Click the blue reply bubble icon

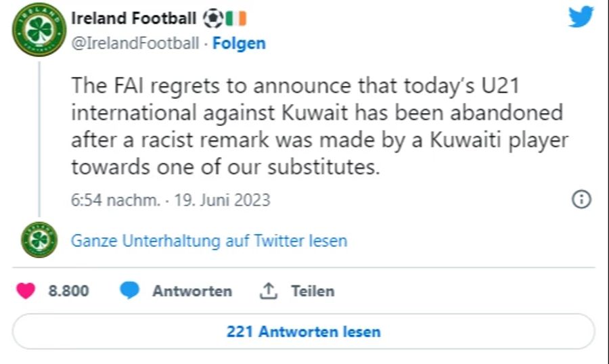coord(129,290)
